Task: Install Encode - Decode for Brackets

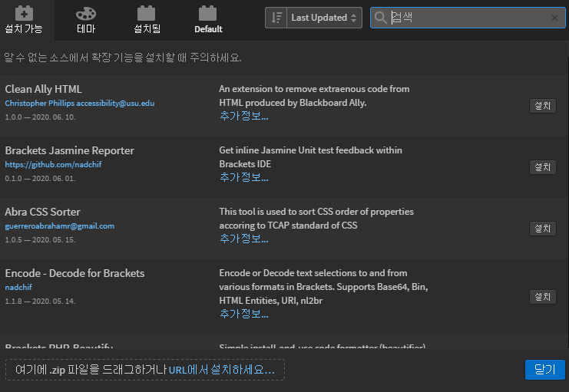Action: tap(543, 297)
